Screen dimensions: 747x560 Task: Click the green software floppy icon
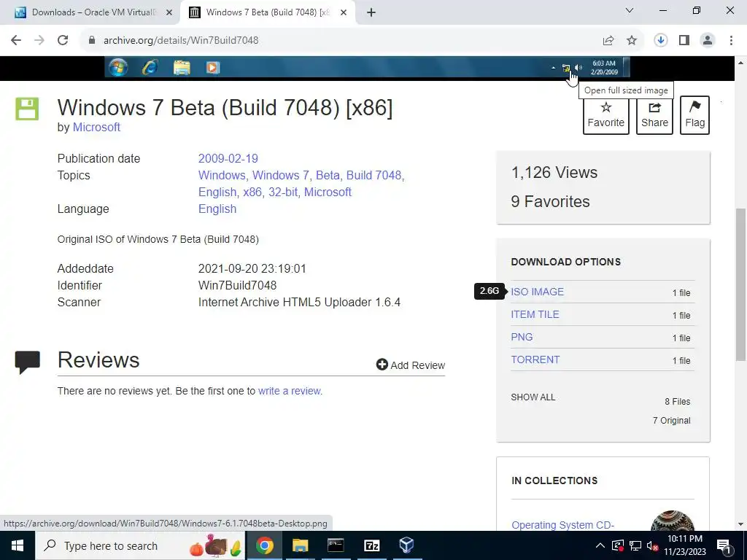pyautogui.click(x=27, y=109)
